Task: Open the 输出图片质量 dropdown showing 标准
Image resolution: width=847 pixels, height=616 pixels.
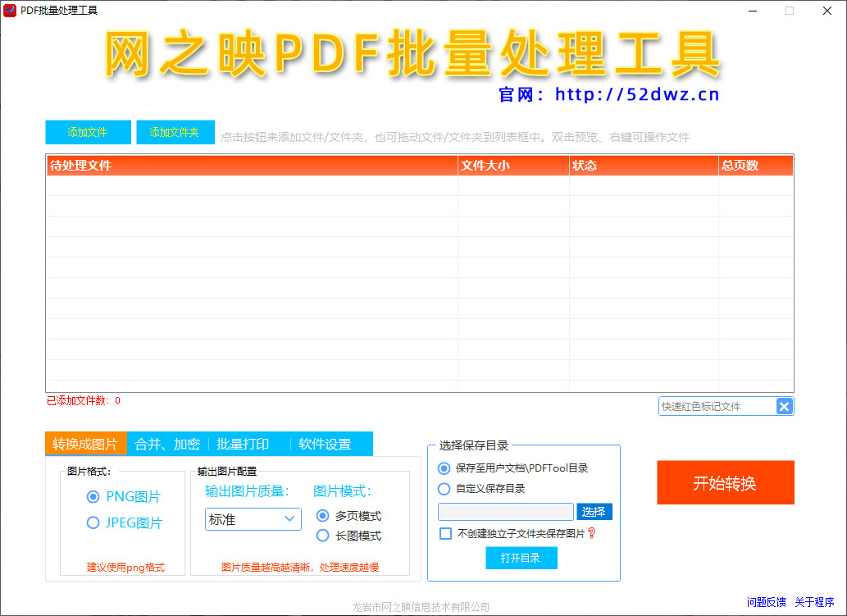Action: click(x=253, y=519)
